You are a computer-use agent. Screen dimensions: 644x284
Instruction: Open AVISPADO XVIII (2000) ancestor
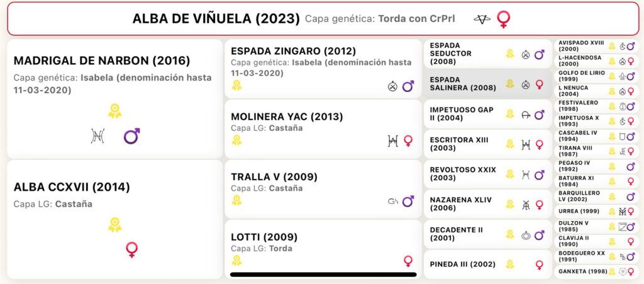point(597,46)
